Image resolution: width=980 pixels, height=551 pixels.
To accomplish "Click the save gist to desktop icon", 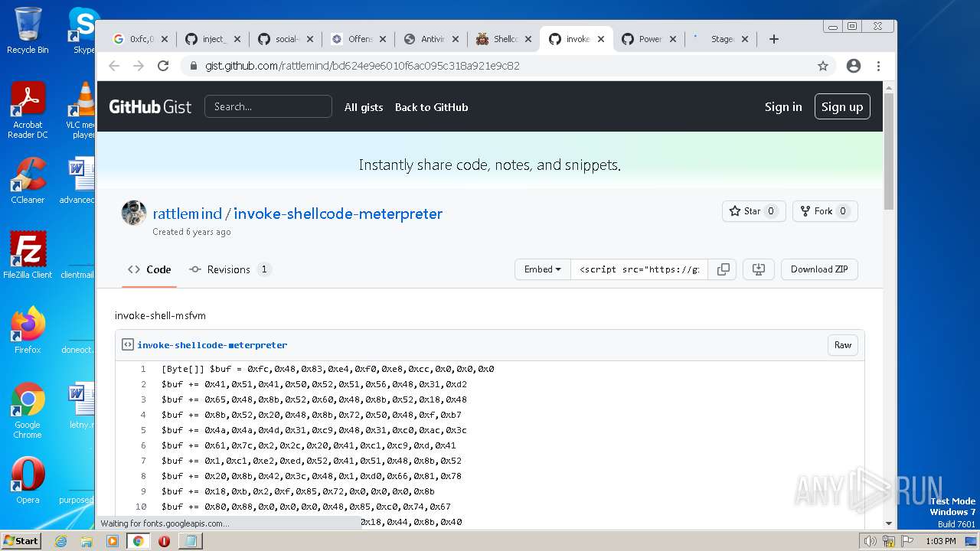I will 759,269.
